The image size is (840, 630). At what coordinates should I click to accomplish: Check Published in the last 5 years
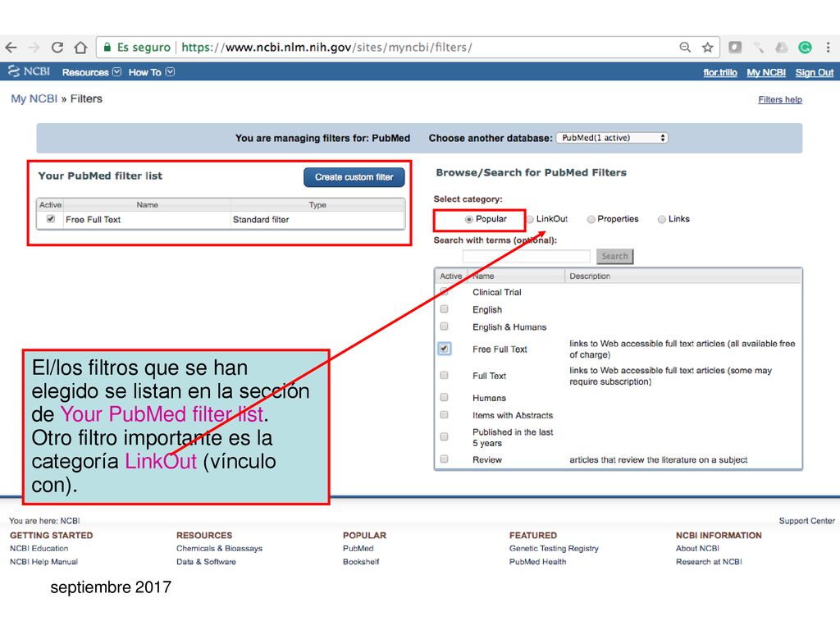pos(444,436)
